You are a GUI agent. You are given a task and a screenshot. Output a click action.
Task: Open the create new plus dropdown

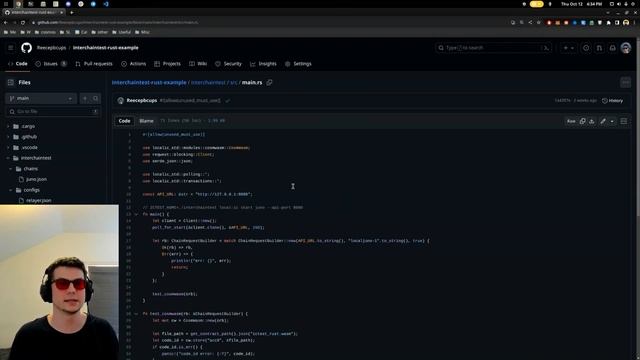pos(569,48)
